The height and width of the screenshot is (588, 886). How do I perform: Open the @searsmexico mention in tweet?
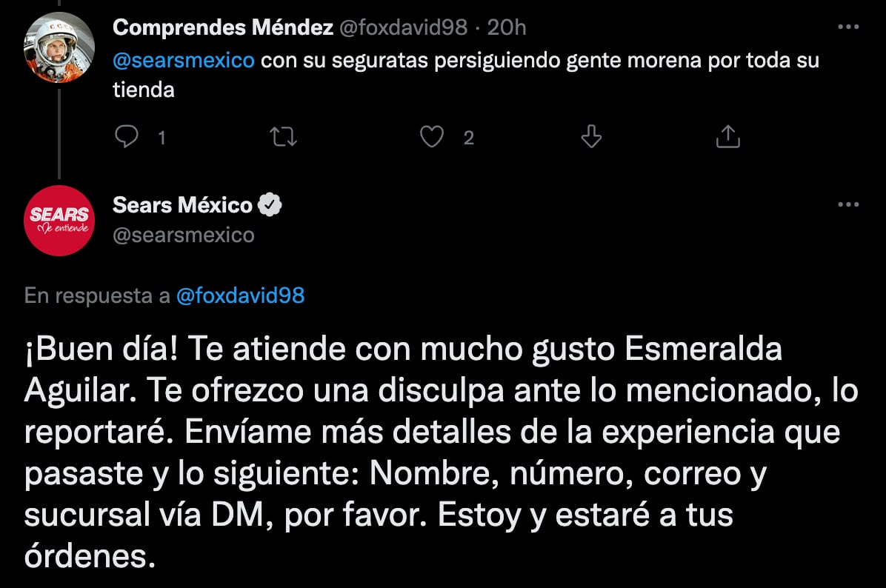[183, 60]
